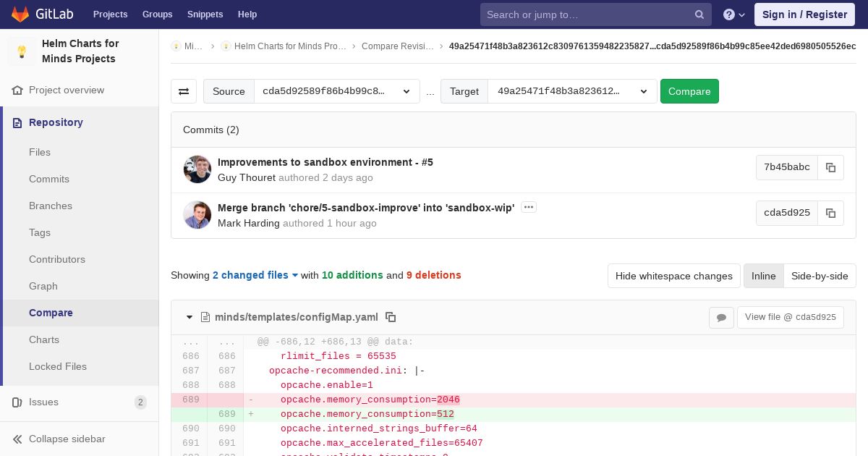Collapse the configMap.yaml file diff
The width and height of the screenshot is (868, 456).
pyautogui.click(x=190, y=317)
